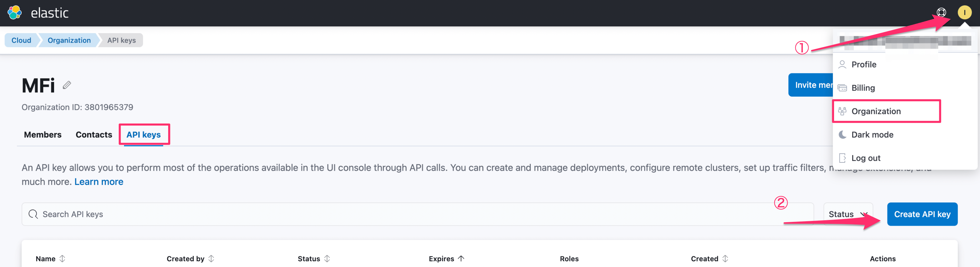Click the Search API keys magnifier icon

pos(33,214)
